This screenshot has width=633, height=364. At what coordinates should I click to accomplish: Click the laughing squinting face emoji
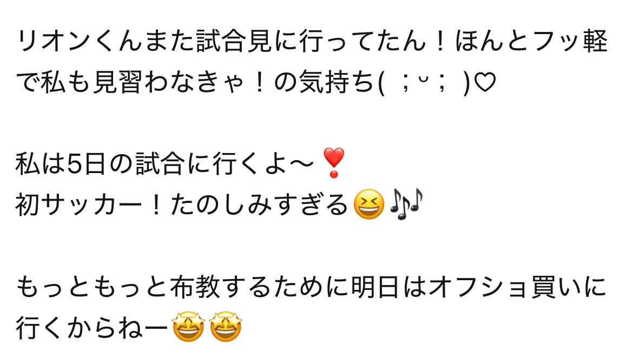tap(368, 204)
